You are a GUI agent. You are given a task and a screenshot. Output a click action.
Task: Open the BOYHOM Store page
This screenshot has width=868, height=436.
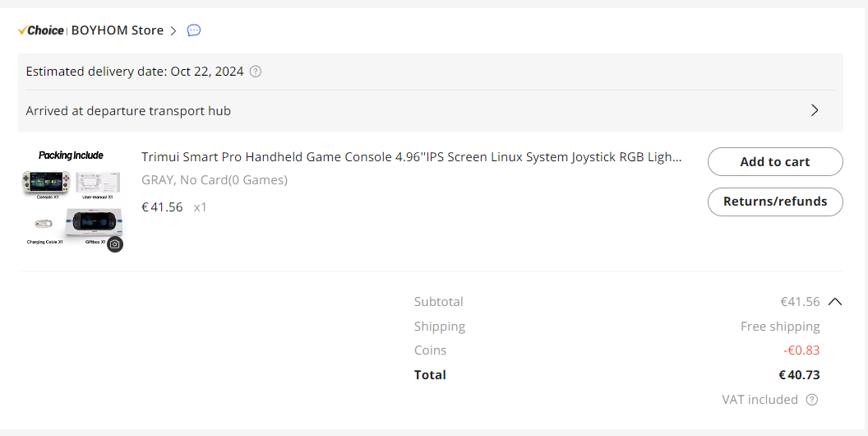[118, 30]
